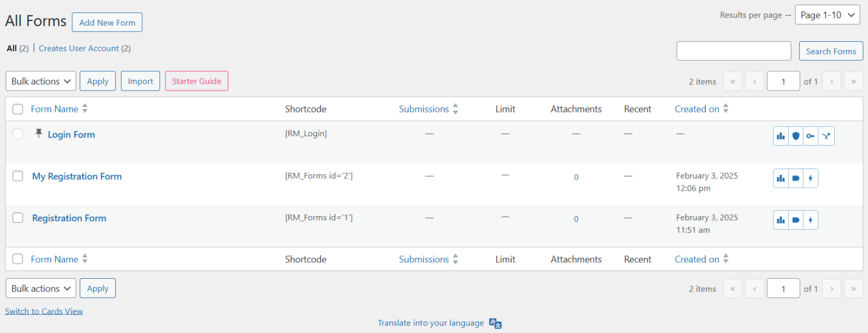Viewport: 868px width, 333px height.
Task: Open stats for My Registration Form
Action: pos(780,178)
